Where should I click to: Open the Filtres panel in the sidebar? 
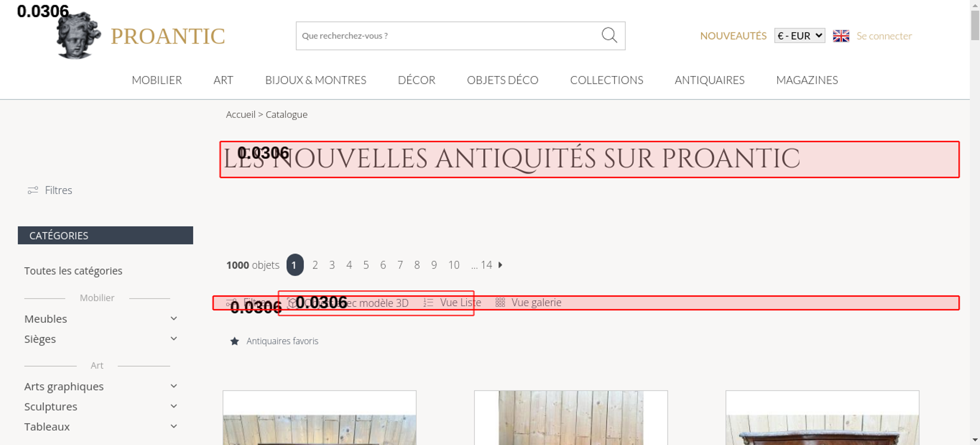click(x=50, y=190)
